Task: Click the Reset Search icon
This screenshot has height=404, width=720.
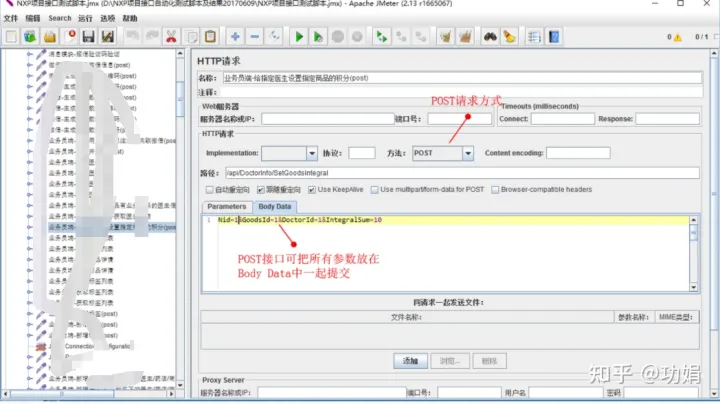Action: [x=509, y=37]
